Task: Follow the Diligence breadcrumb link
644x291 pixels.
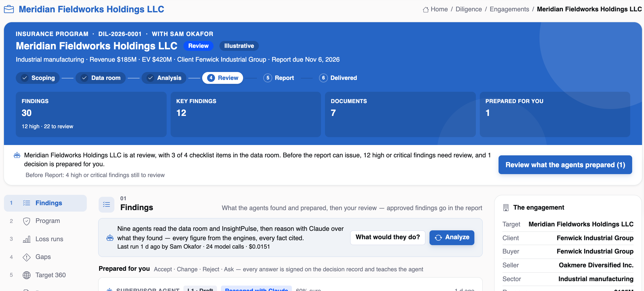Action: pyautogui.click(x=468, y=9)
